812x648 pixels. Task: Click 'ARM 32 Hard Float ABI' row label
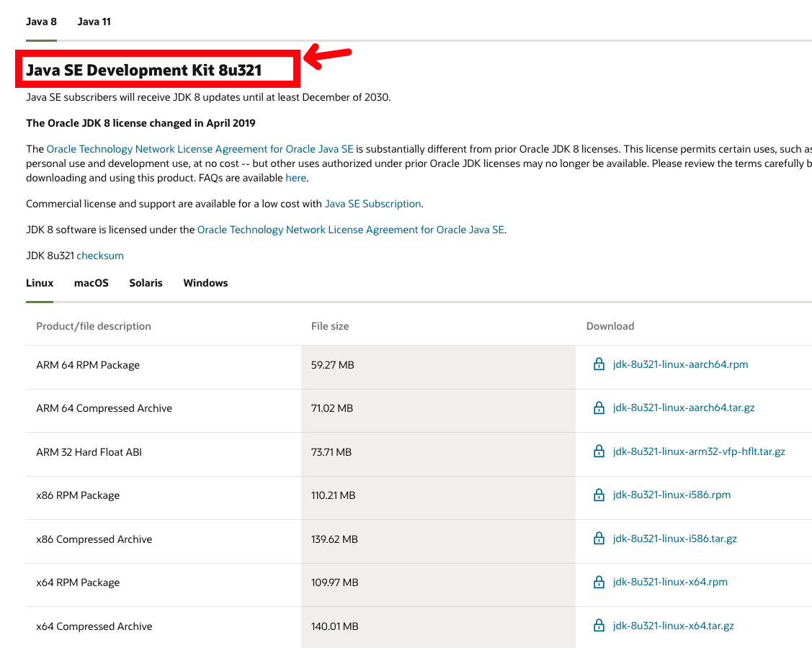[89, 452]
